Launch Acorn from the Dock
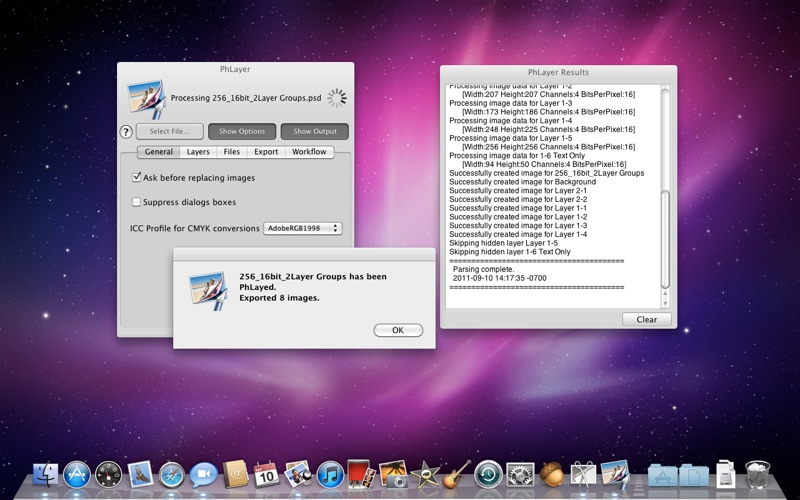800x500 pixels. point(552,474)
